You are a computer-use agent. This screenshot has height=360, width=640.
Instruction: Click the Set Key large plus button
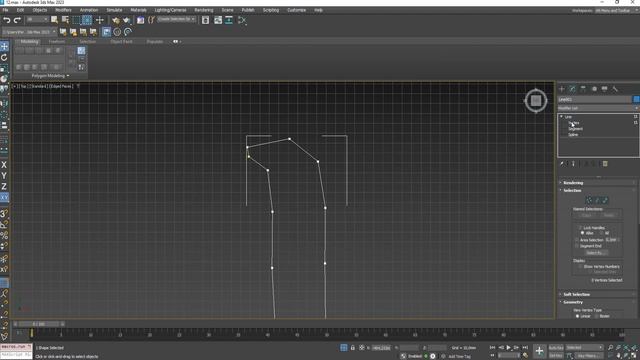pyautogui.click(x=539, y=351)
